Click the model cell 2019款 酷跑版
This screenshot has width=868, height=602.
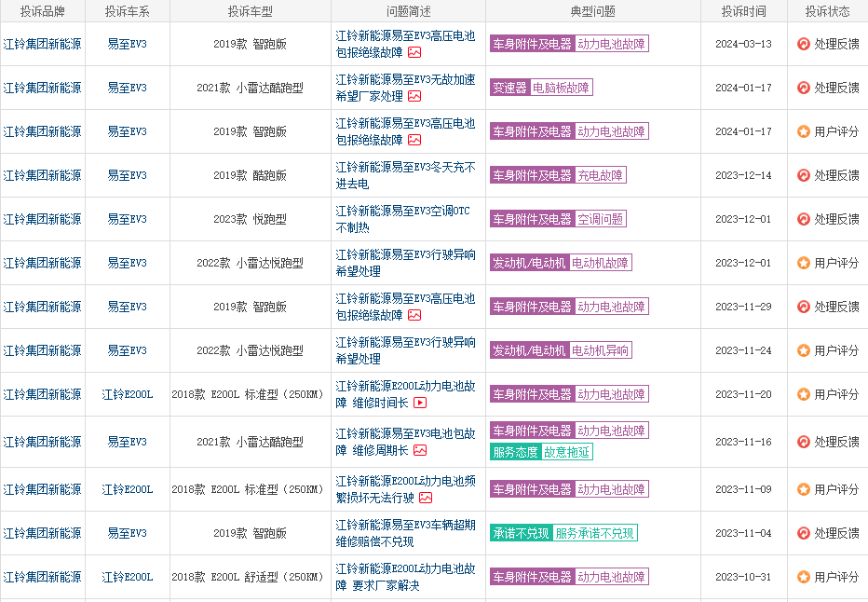[x=251, y=175]
